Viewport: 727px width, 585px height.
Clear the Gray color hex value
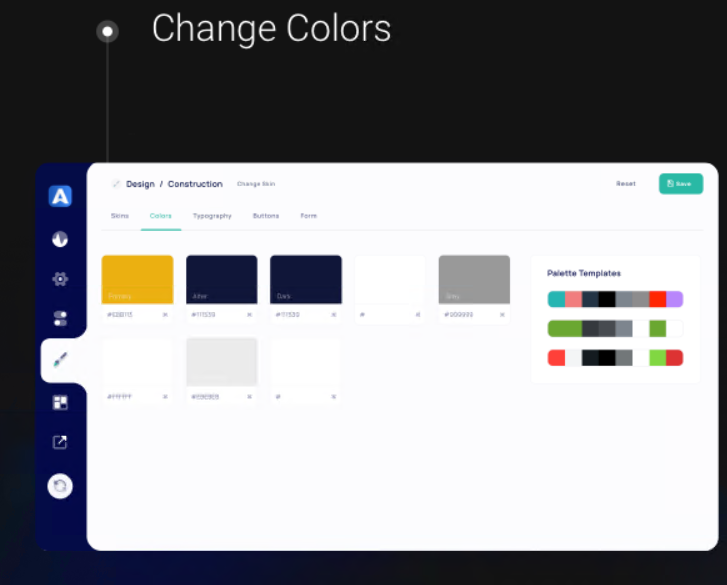(x=502, y=315)
